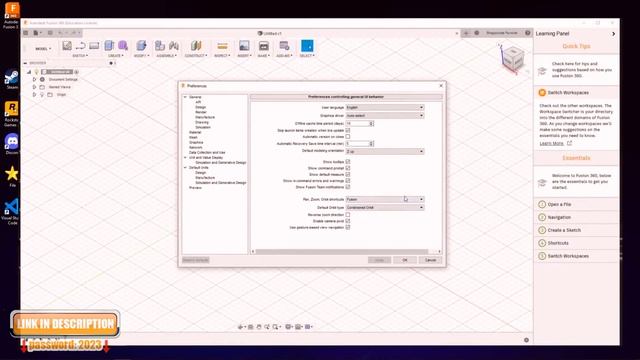The image size is (640, 360).
Task: Click the Joint icon above Assemble
Action: (174, 46)
